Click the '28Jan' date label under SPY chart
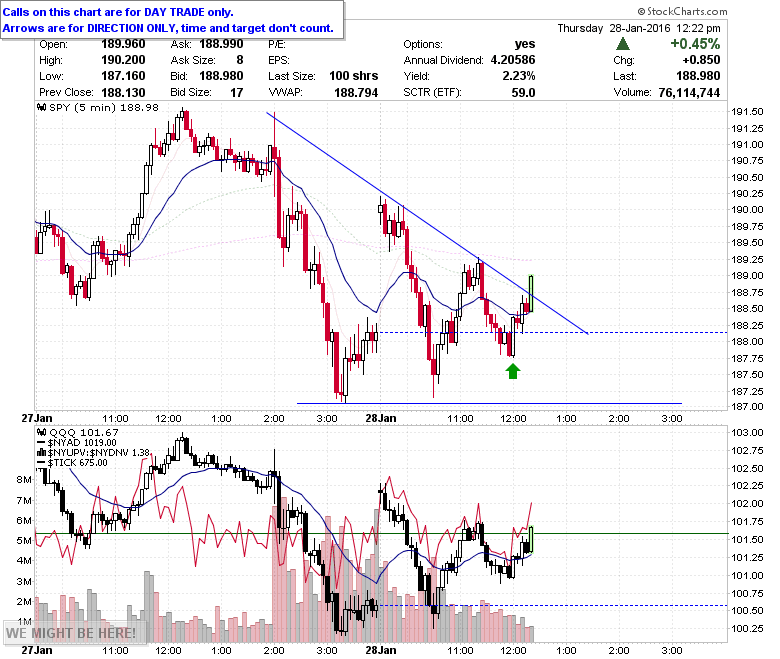The image size is (780, 659). click(381, 418)
